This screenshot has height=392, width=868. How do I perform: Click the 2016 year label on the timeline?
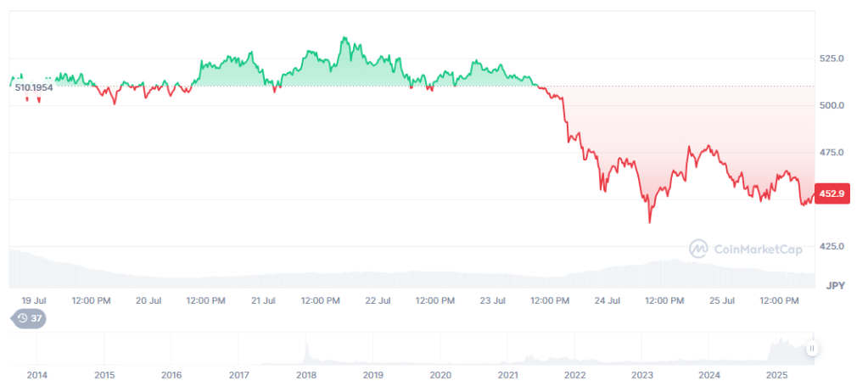click(171, 374)
